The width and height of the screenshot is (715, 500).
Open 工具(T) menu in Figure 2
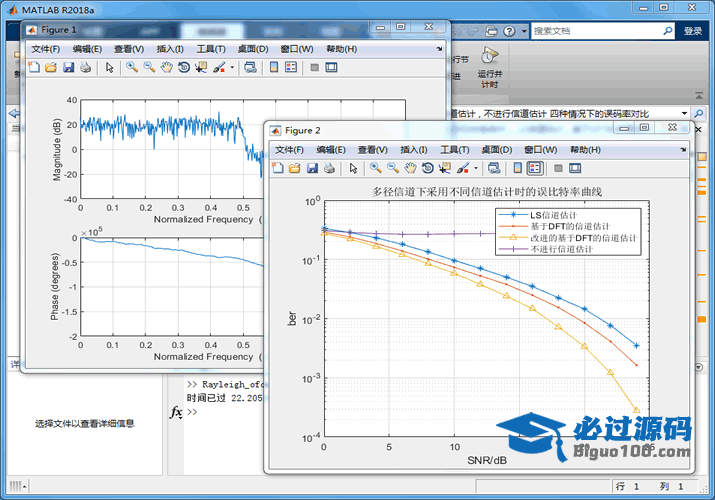[455, 149]
